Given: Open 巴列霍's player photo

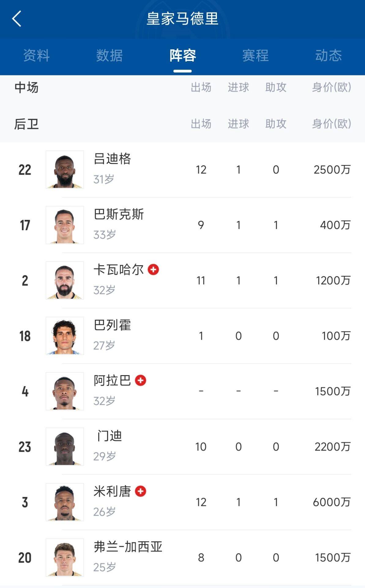Looking at the screenshot, I should (65, 336).
